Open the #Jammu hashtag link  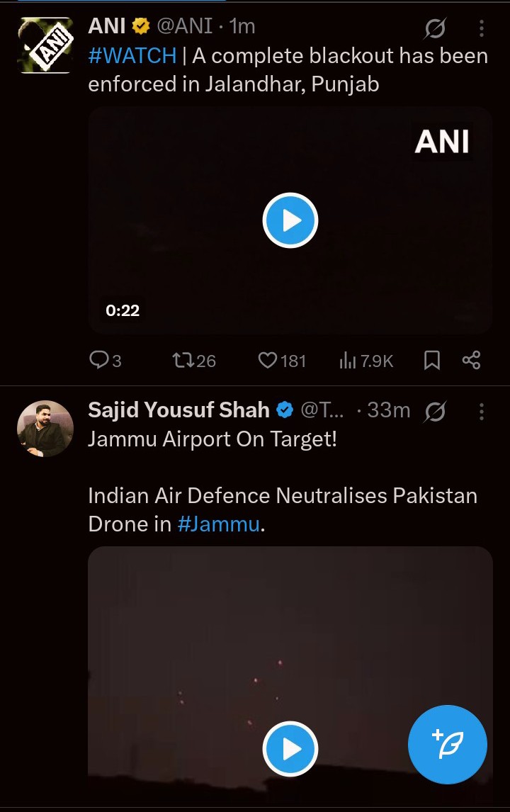click(x=218, y=524)
